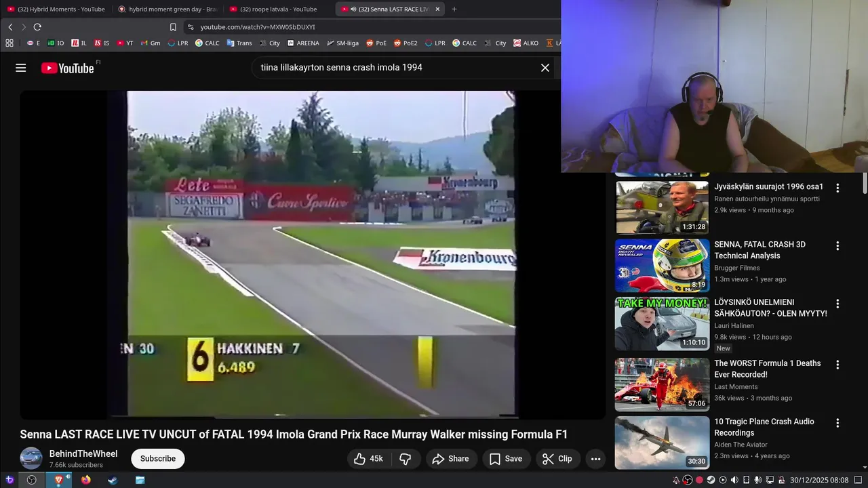
Task: Open the YT bookmark
Action: (125, 43)
